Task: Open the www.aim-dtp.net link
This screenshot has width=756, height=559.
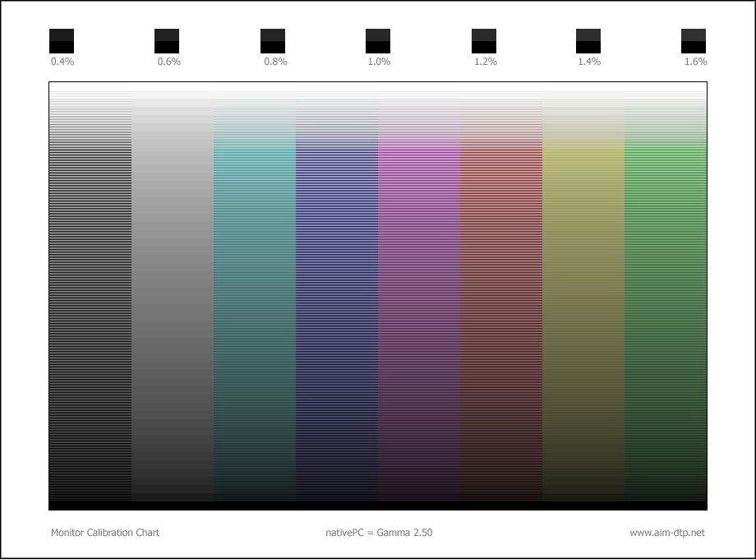Action: [x=666, y=533]
